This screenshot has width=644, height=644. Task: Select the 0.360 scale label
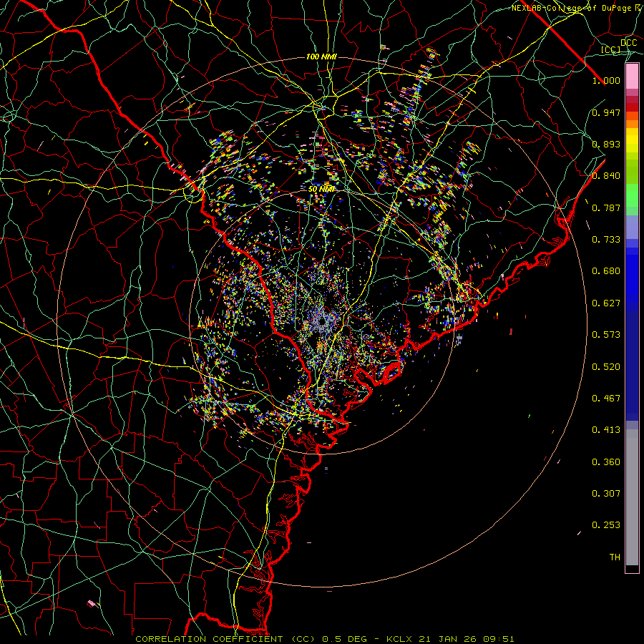point(606,462)
